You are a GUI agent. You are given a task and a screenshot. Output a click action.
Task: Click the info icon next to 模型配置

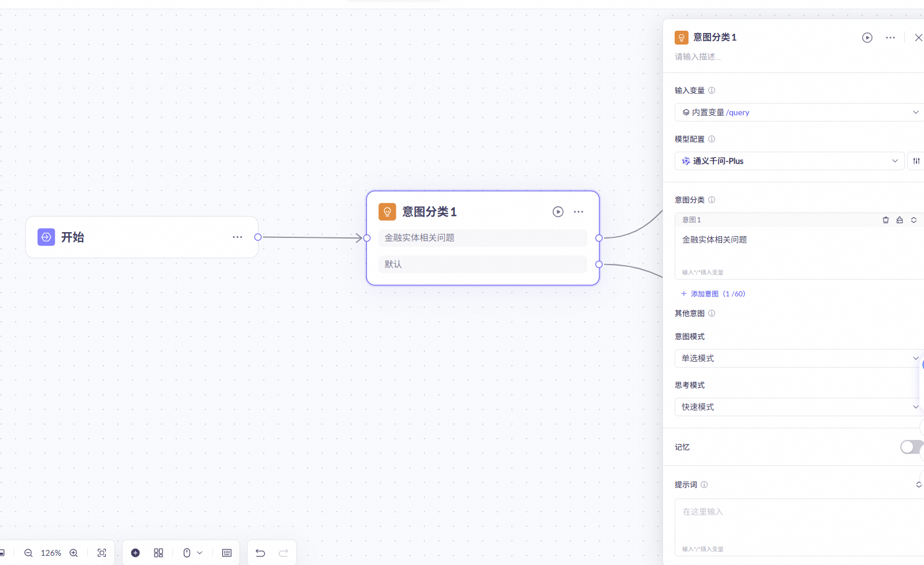coord(712,139)
